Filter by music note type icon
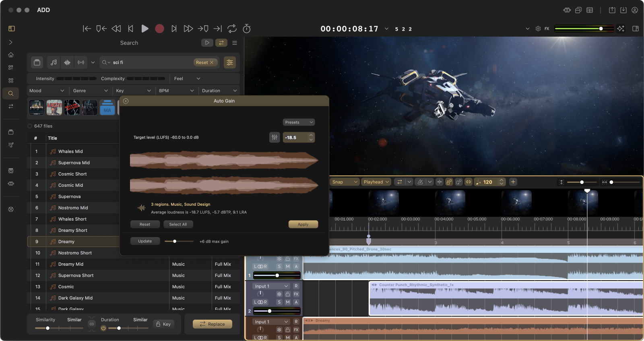 click(x=54, y=62)
